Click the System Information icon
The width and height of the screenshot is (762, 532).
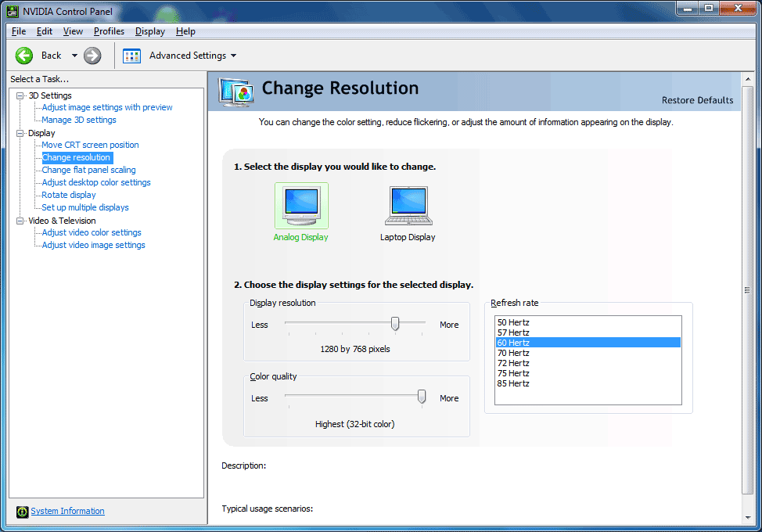pos(23,512)
